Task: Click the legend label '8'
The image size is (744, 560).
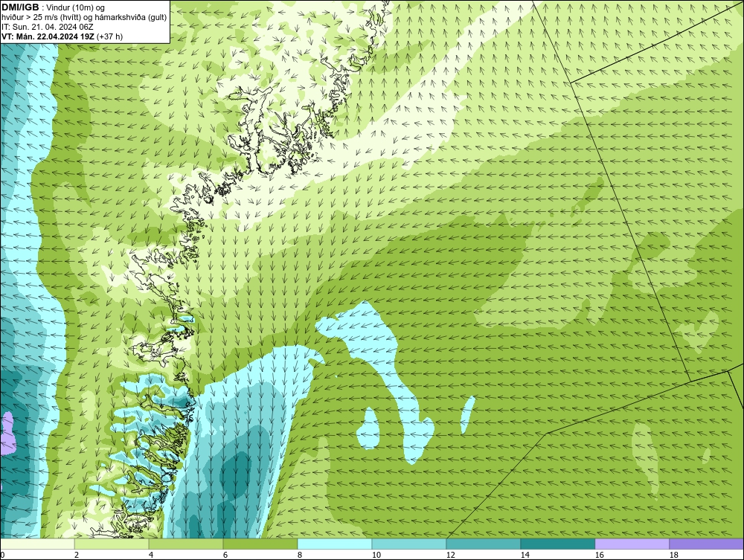Action: click(299, 555)
